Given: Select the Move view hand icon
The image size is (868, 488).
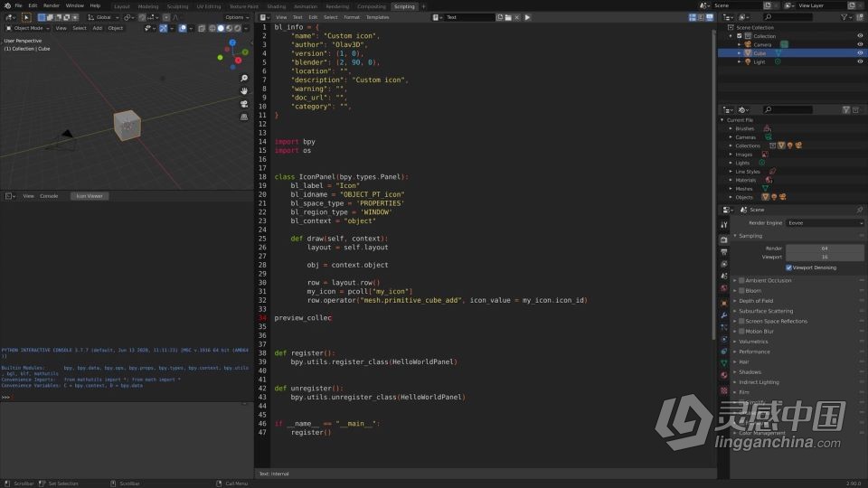Looking at the screenshot, I should coord(244,90).
